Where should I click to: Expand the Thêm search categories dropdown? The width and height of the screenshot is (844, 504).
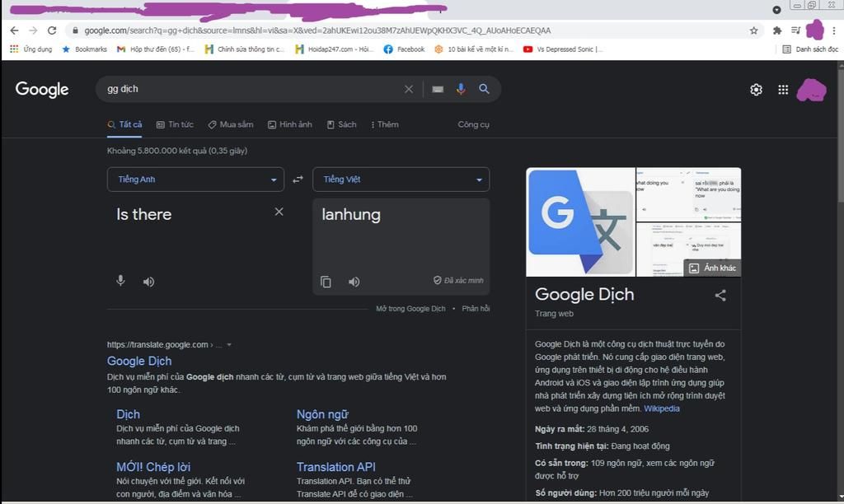point(387,124)
